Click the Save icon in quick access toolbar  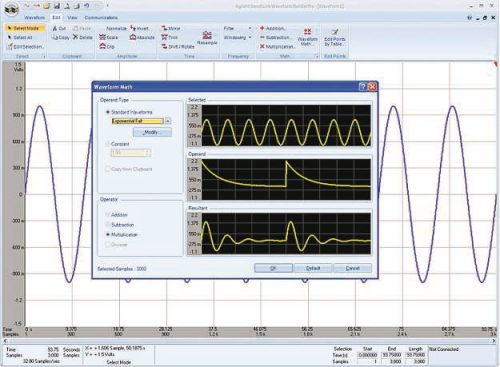point(57,6)
